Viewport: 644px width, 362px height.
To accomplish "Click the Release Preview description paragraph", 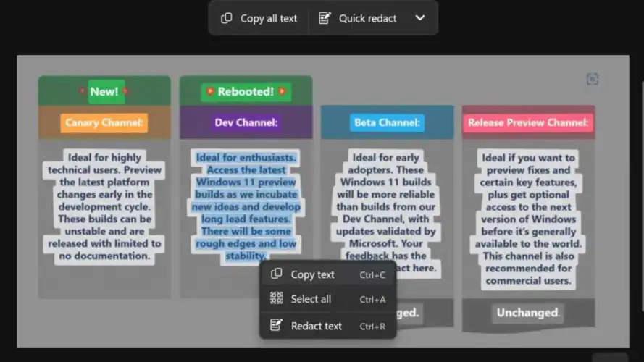I will click(528, 219).
